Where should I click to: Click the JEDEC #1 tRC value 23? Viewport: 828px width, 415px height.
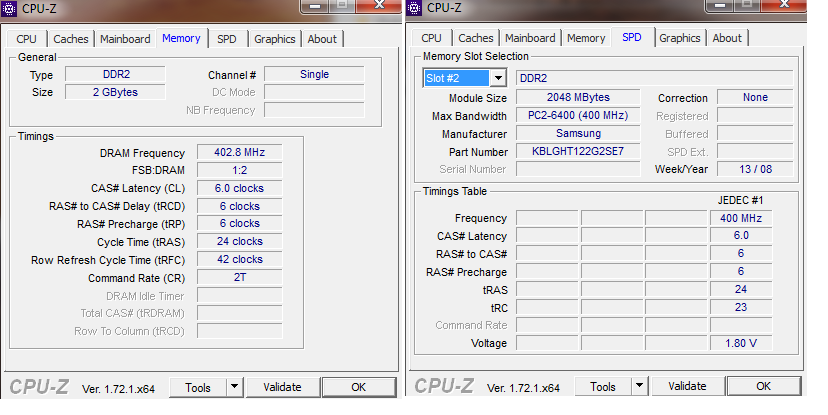click(741, 307)
